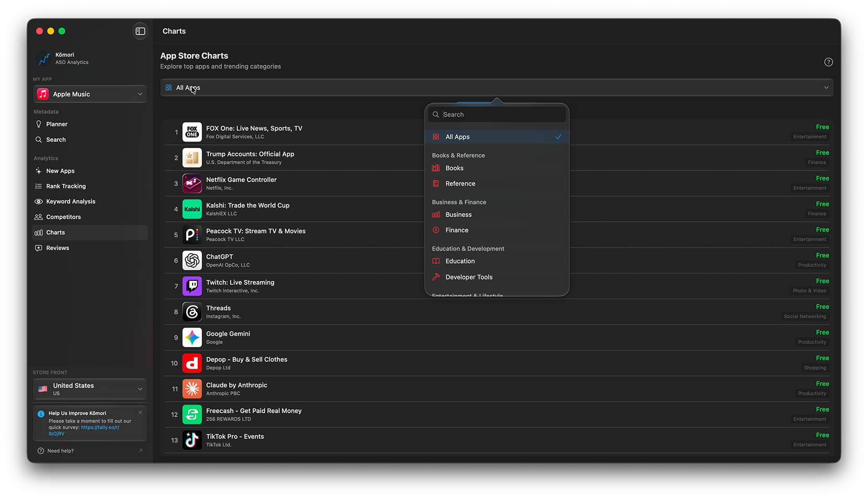Screen dimensions: 868x499
Task: Open Search in the sidebar
Action: [90, 140]
